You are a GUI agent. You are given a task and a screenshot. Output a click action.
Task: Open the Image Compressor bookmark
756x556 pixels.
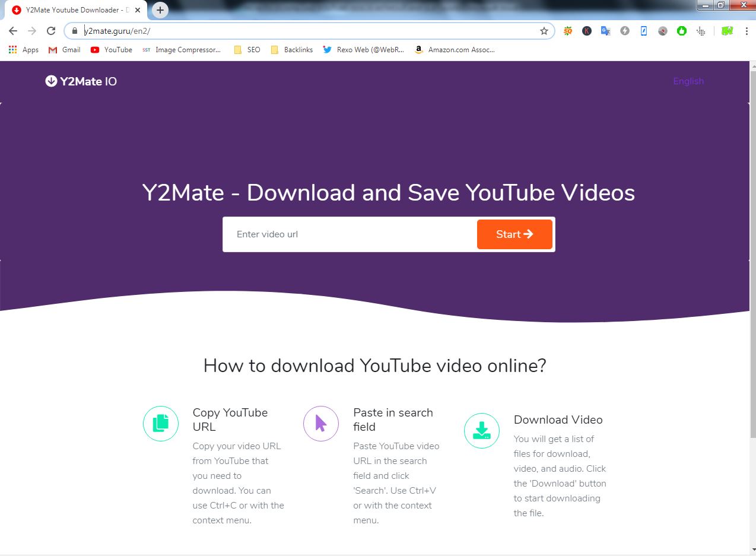click(x=182, y=50)
